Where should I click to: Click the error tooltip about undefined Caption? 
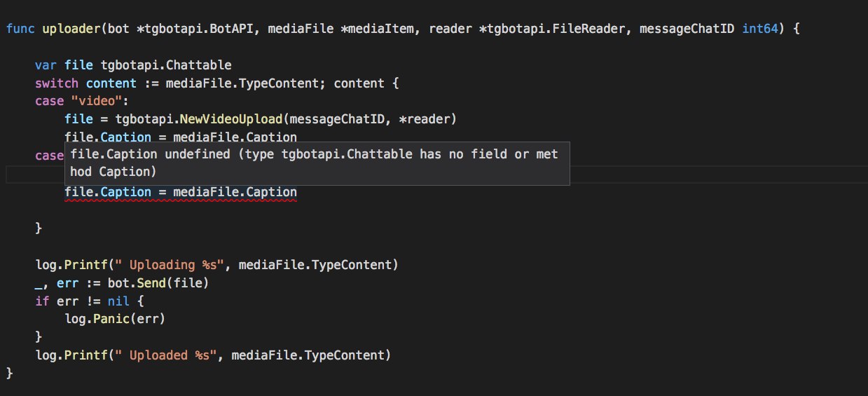(x=317, y=163)
